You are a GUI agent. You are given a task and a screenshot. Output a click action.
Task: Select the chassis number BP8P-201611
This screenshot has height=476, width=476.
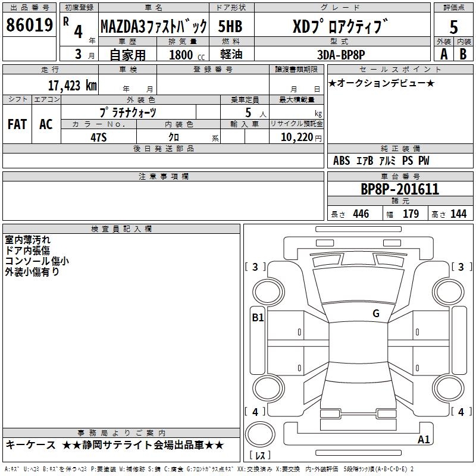pyautogui.click(x=400, y=189)
